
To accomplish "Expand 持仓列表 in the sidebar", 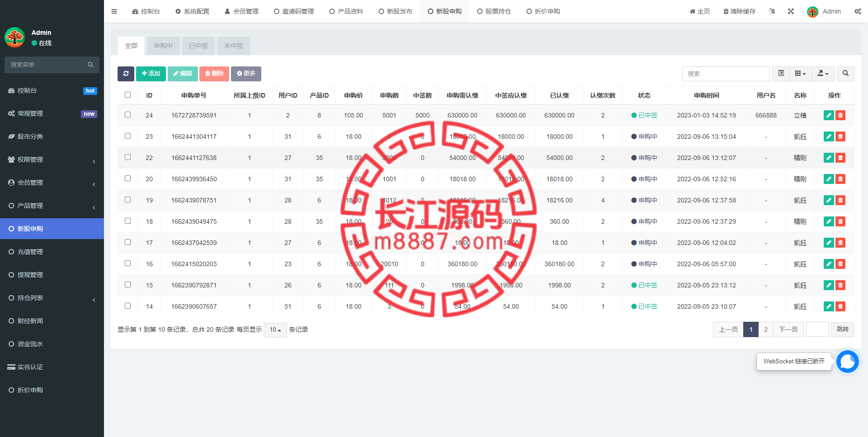I will pyautogui.click(x=52, y=298).
